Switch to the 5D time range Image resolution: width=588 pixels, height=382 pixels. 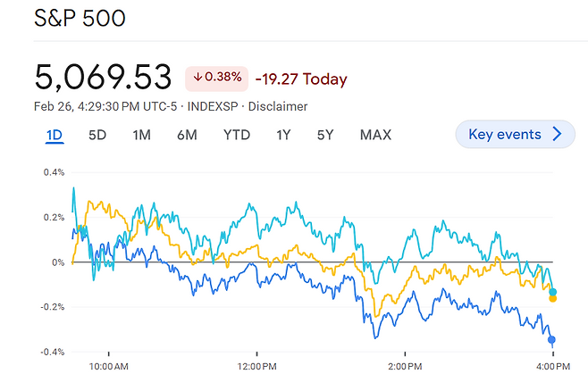(97, 136)
